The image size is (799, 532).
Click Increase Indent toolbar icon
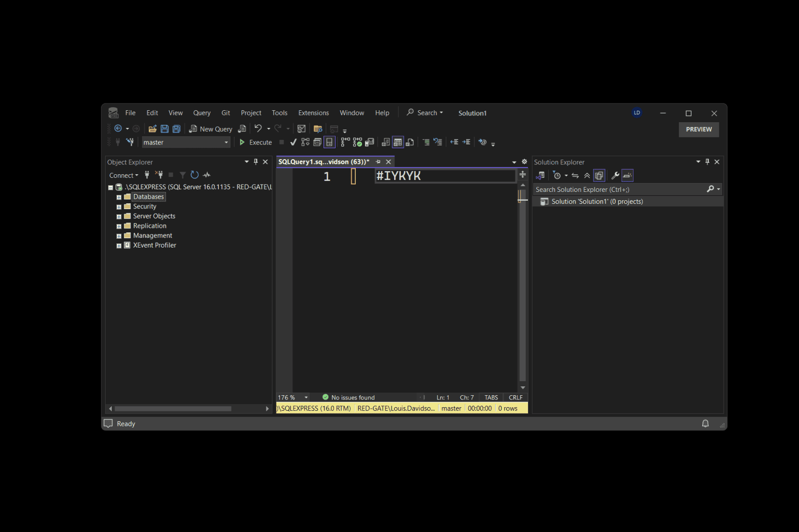click(x=466, y=142)
